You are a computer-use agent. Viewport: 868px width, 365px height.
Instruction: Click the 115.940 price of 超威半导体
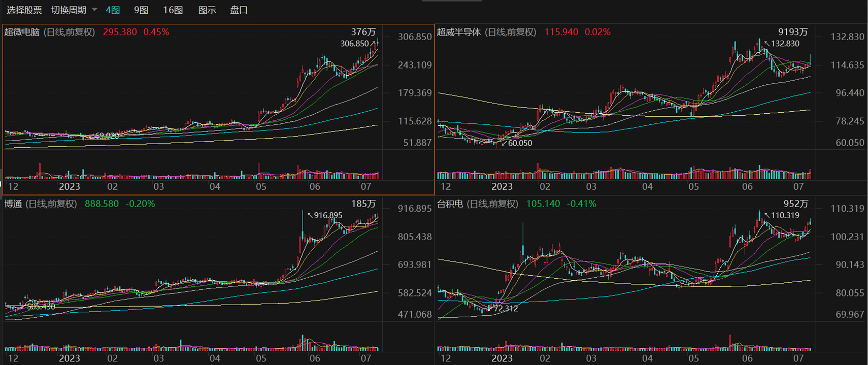(x=561, y=32)
